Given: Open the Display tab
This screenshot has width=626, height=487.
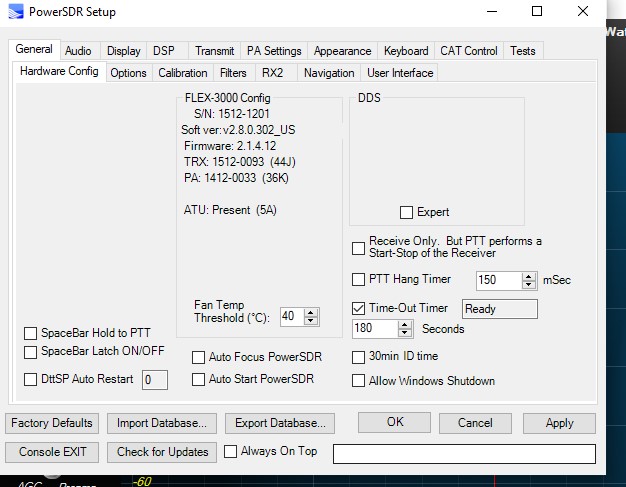Looking at the screenshot, I should [124, 51].
